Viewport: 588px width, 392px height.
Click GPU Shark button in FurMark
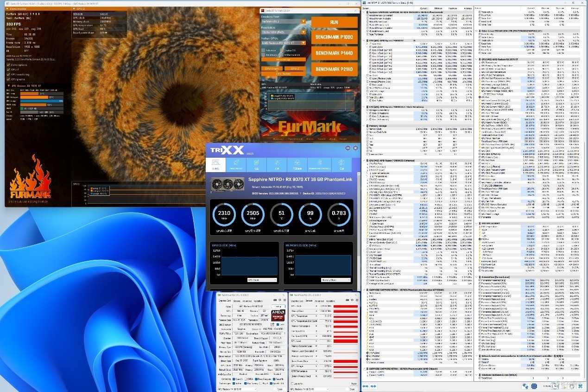(x=272, y=69)
